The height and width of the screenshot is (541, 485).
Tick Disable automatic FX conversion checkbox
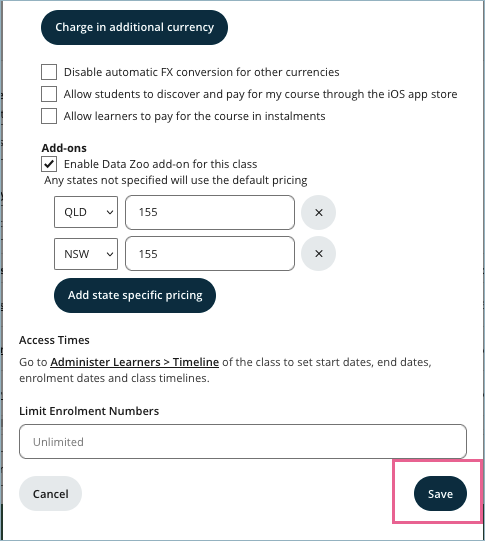pos(49,72)
